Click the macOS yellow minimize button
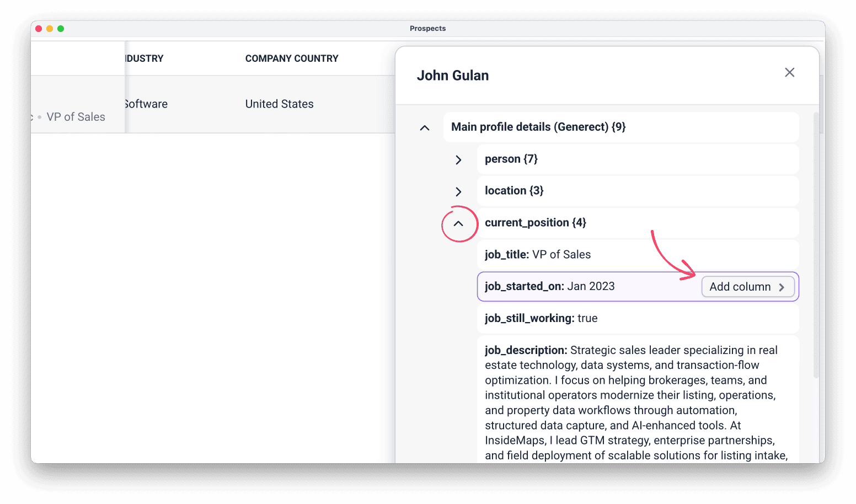Viewport: 856px width, 504px height. point(50,29)
